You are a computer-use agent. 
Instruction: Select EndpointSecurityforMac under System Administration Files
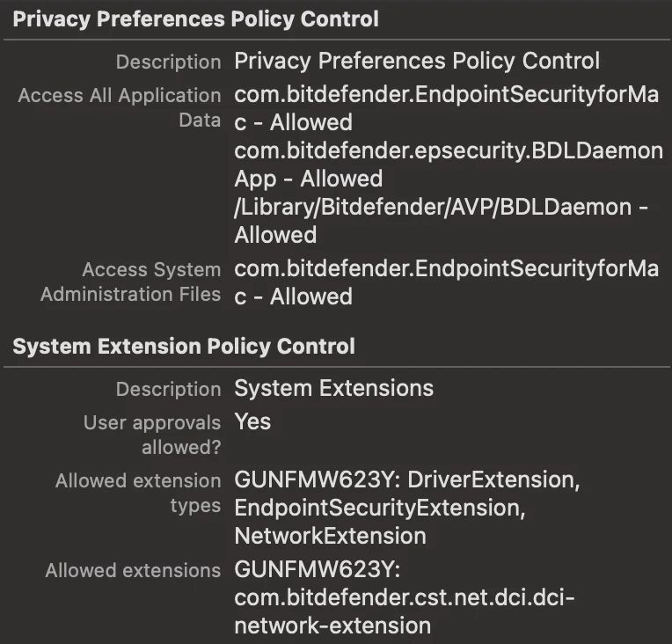(446, 282)
